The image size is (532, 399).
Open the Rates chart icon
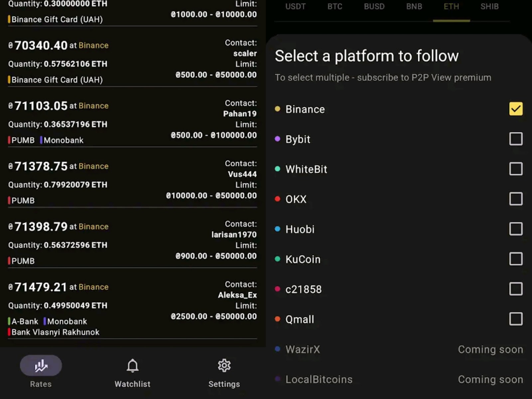pyautogui.click(x=41, y=366)
